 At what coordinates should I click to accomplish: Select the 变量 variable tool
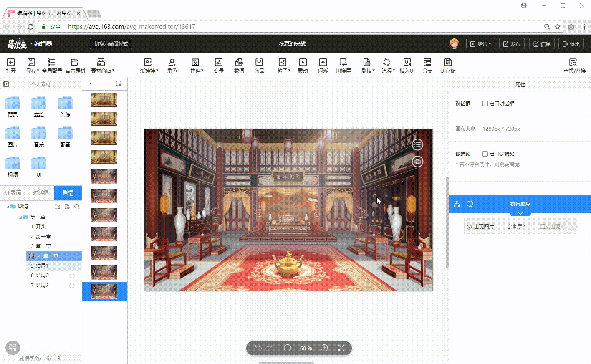[x=219, y=66]
